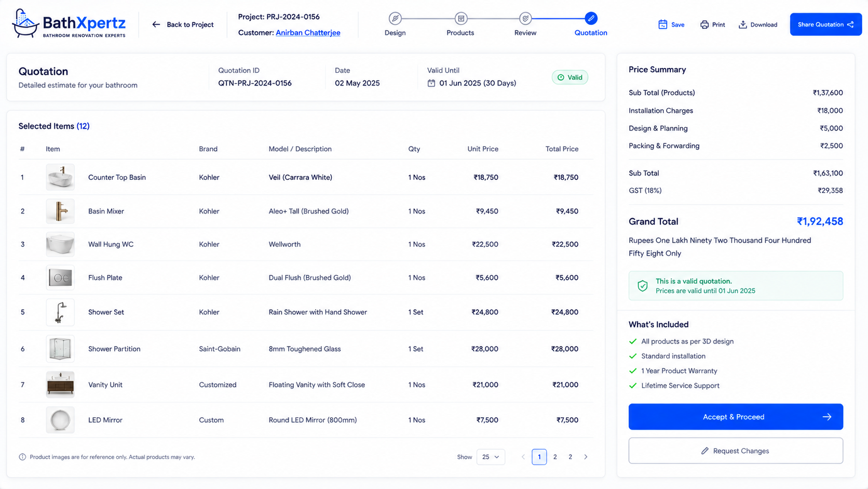Select the Quotation step
This screenshot has width=868, height=489.
point(591,24)
